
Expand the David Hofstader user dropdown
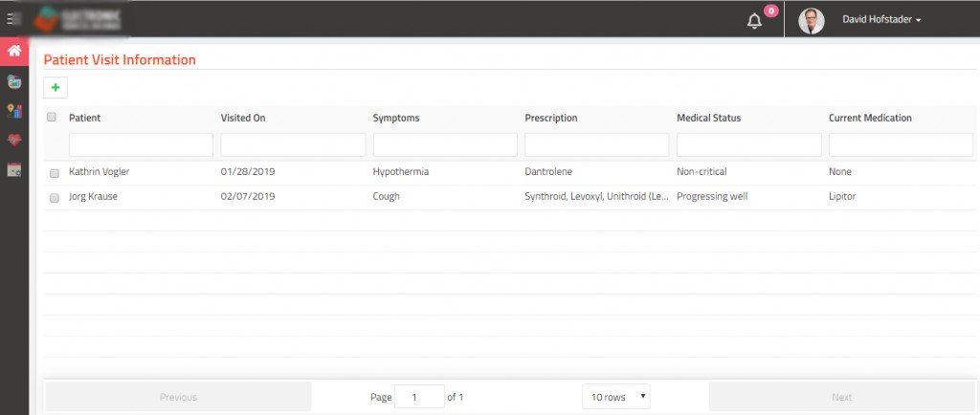pos(880,19)
